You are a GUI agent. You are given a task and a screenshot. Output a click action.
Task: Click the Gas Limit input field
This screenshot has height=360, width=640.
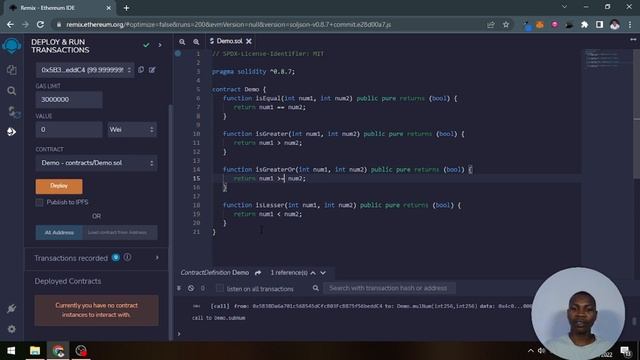click(69, 100)
